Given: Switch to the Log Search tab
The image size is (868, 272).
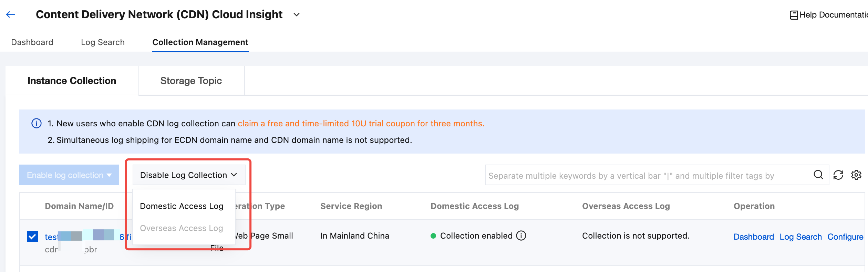Looking at the screenshot, I should (x=103, y=42).
